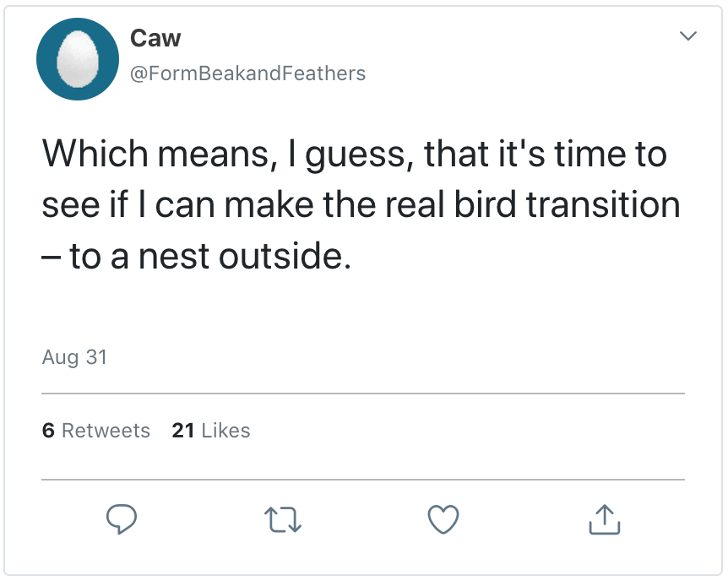The height and width of the screenshot is (581, 728).
Task: Click the number 6 in retweets count
Action: [48, 431]
